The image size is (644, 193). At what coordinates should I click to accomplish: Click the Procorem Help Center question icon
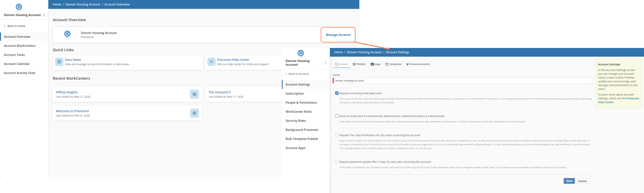coord(211,62)
